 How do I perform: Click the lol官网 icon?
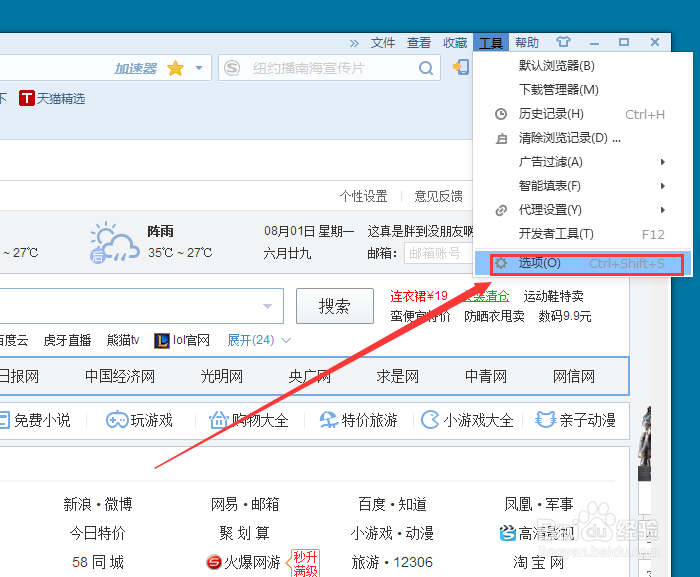pyautogui.click(x=162, y=341)
